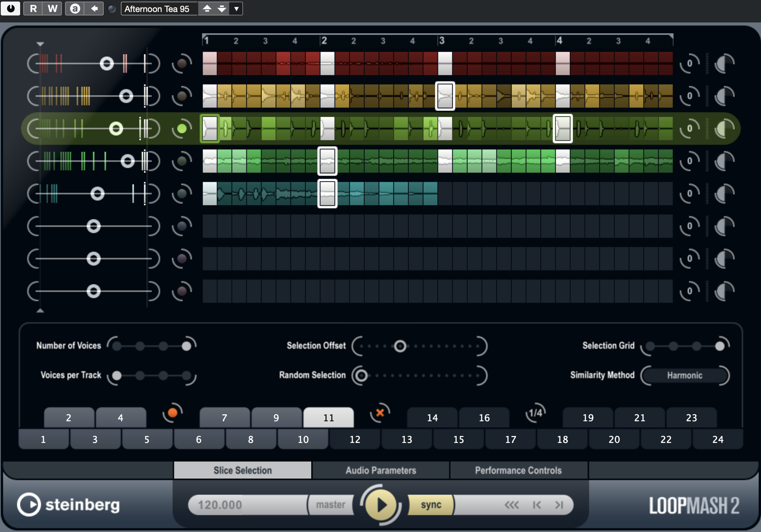Click the go-to-start transport icon
Viewport: 761px width, 532px height.
pyautogui.click(x=537, y=505)
